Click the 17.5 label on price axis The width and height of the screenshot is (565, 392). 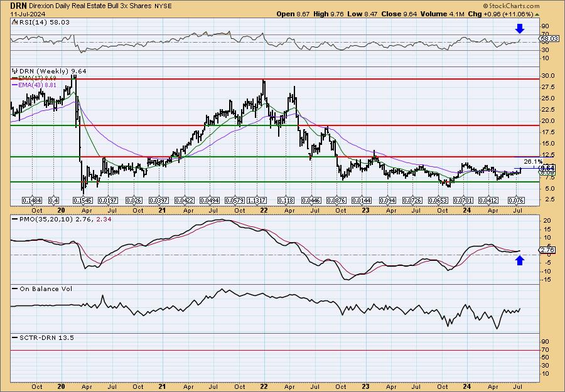pyautogui.click(x=549, y=132)
